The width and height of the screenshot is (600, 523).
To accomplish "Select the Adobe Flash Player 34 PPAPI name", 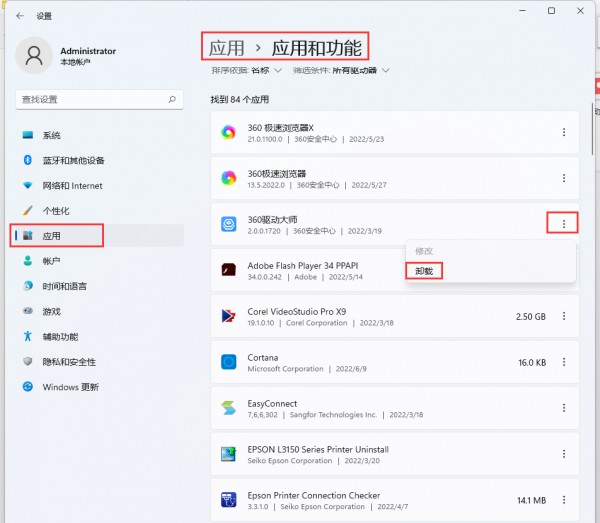I will (303, 266).
